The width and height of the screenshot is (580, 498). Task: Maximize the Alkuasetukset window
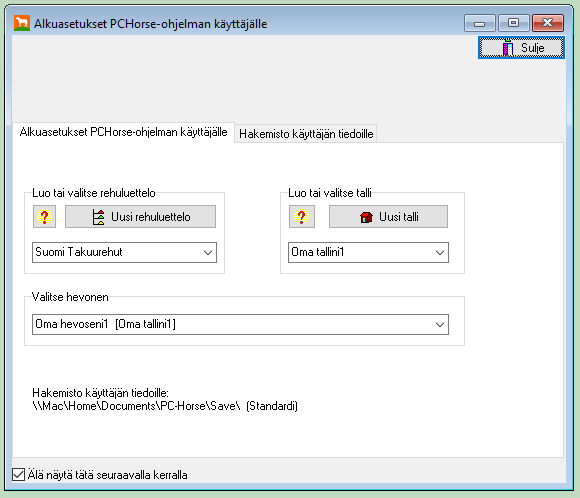(x=513, y=23)
